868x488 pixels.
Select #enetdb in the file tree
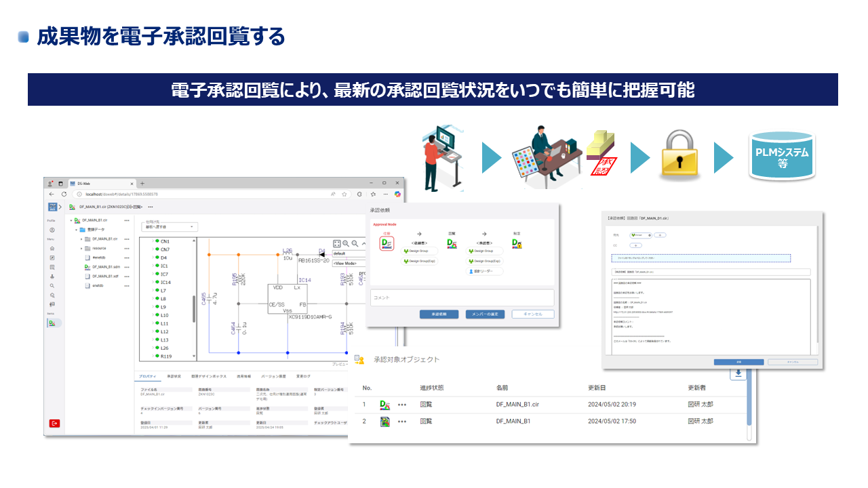pyautogui.click(x=100, y=258)
